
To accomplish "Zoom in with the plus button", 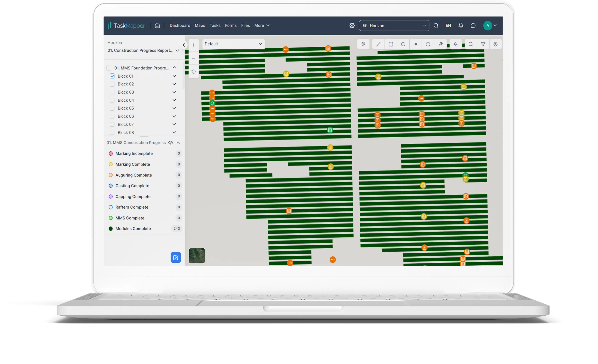I will pos(194,45).
